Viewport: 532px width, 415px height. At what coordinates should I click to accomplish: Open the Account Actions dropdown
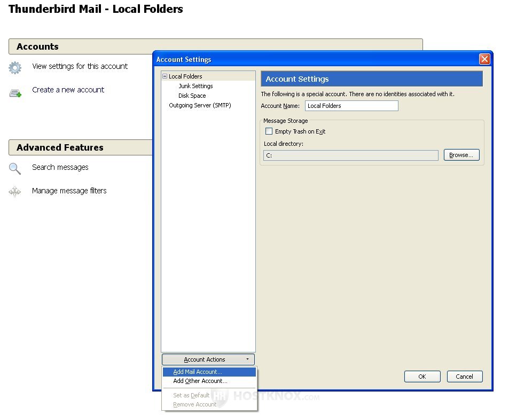pyautogui.click(x=208, y=359)
